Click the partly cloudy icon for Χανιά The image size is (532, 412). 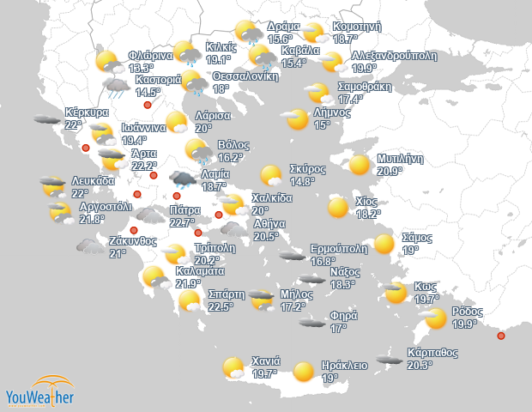pos(233,367)
